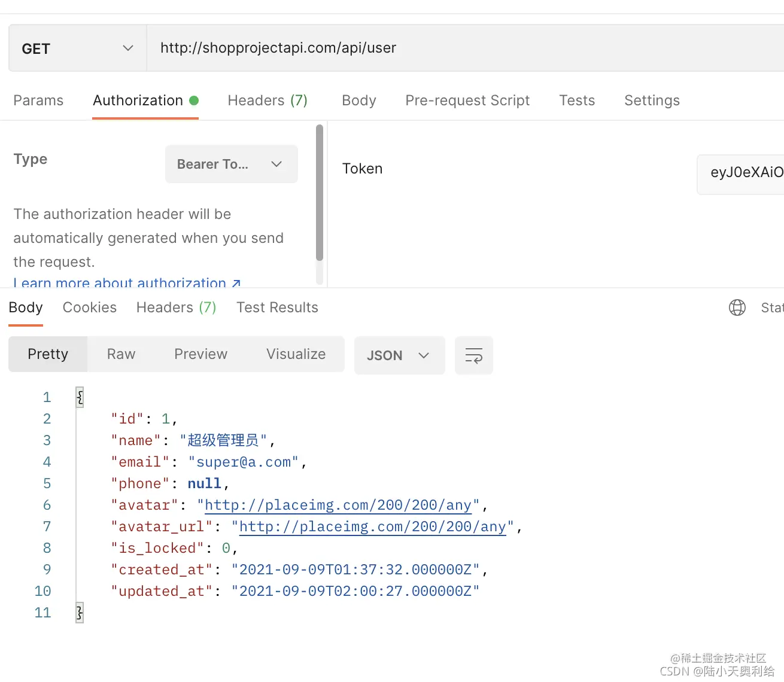Click the authorization panel scrollbar
Image resolution: width=784 pixels, height=682 pixels.
coord(320,193)
